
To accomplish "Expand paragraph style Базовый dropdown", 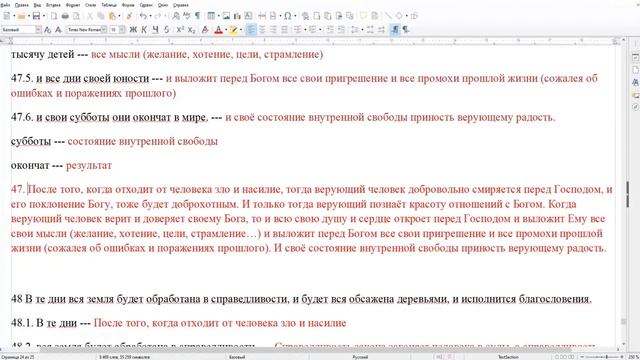I will 38,30.
